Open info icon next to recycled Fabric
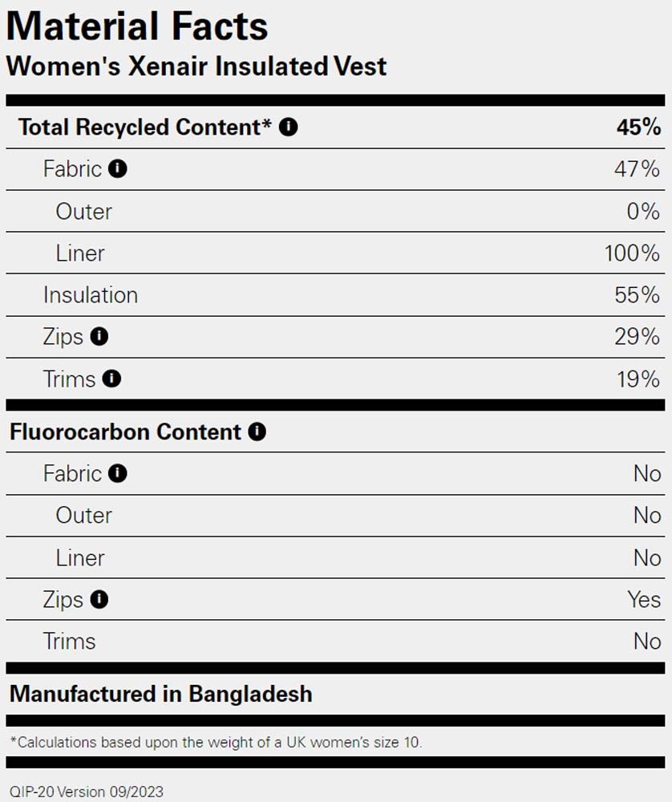 point(118,168)
